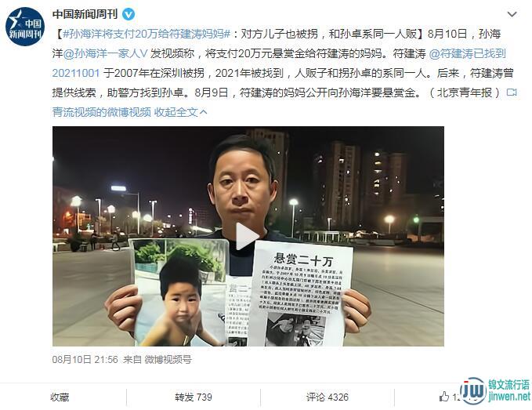Image resolution: width=532 pixels, height=410 pixels.
Task: Click the jinwen.net watermark logo
Action: (495, 390)
